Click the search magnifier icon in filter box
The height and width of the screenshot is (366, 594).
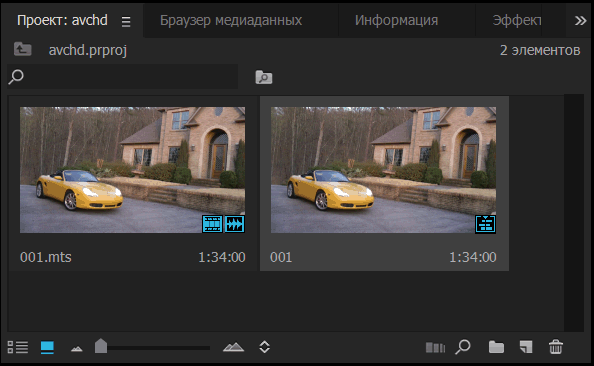(16, 77)
